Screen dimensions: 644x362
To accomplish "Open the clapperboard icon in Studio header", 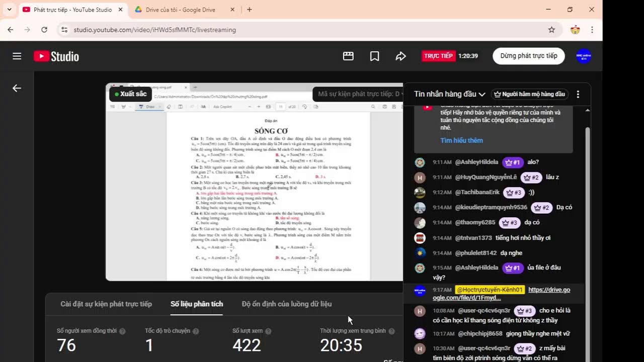I will (x=348, y=56).
